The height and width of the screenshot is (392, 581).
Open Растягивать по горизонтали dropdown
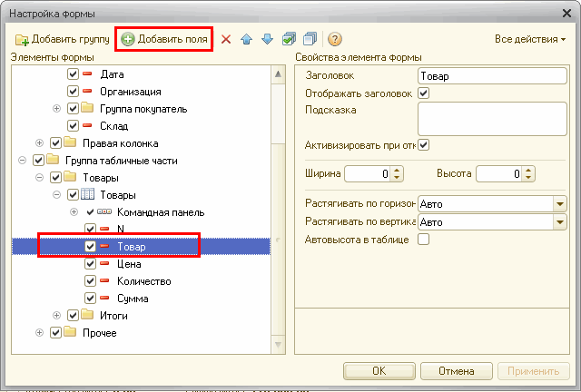click(x=560, y=204)
